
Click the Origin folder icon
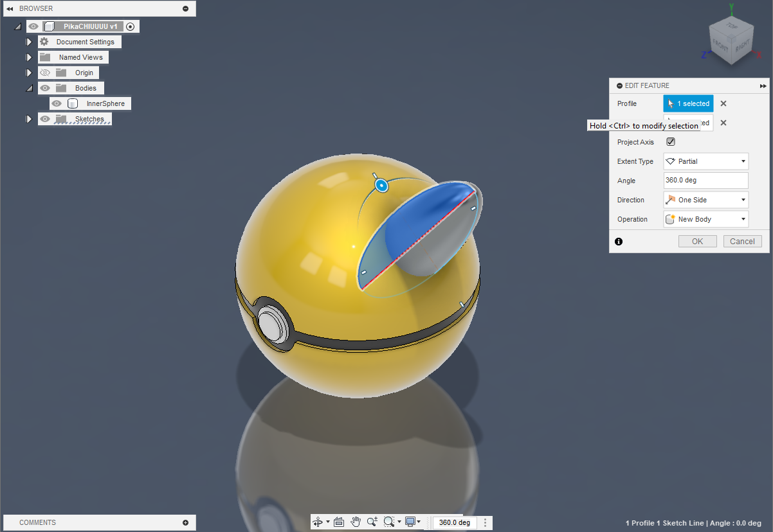[x=61, y=73]
